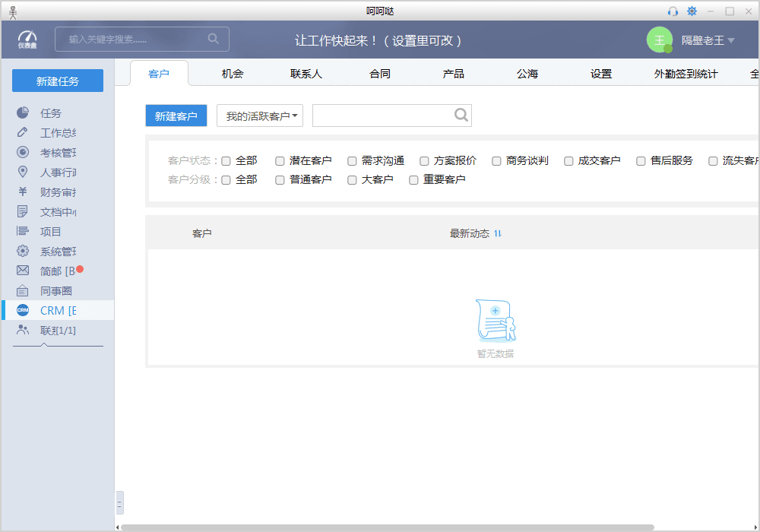Image resolution: width=760 pixels, height=532 pixels.
Task: Open the 文档中心 document icon
Action: 23,212
